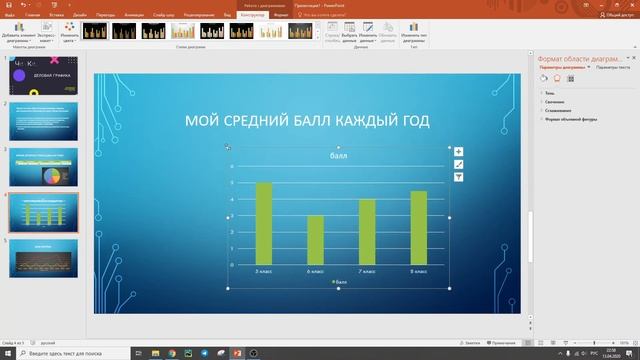Image resolution: width=640 pixels, height=360 pixels.
Task: Open the Add Chart Element menu
Action: [19, 33]
